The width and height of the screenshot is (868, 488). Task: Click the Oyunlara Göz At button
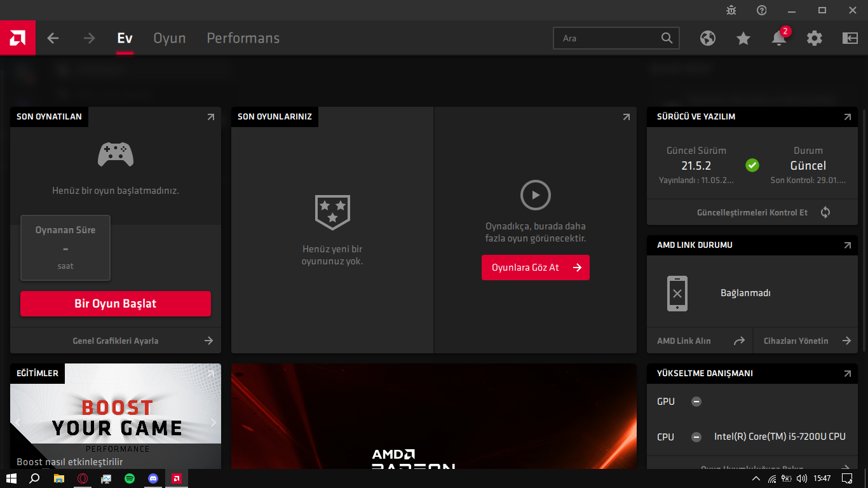[x=536, y=268]
